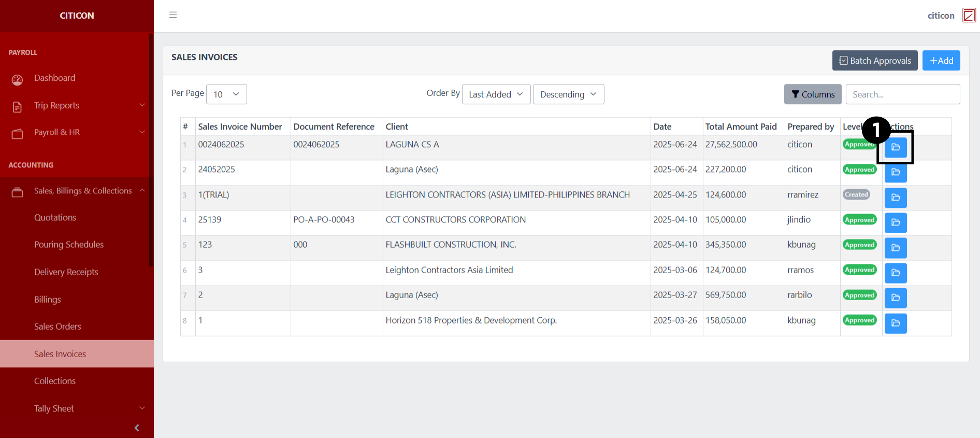Click into the Search field
This screenshot has width=980, height=438.
pos(902,94)
